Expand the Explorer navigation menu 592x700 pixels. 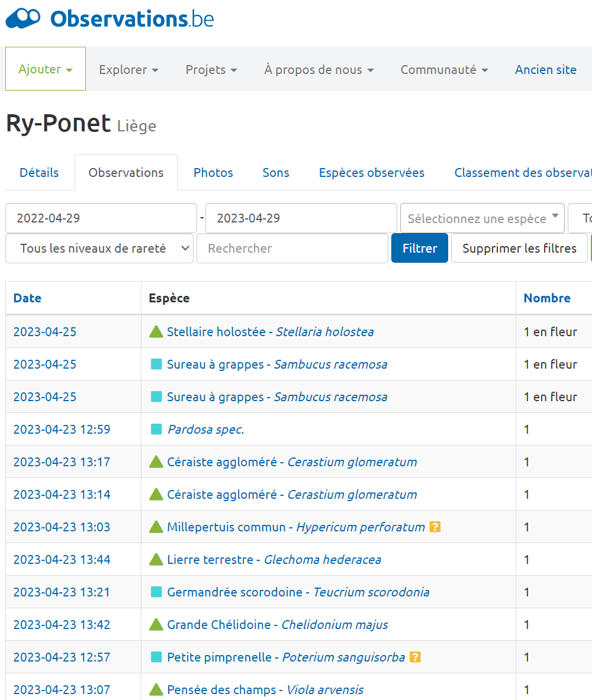click(x=128, y=70)
